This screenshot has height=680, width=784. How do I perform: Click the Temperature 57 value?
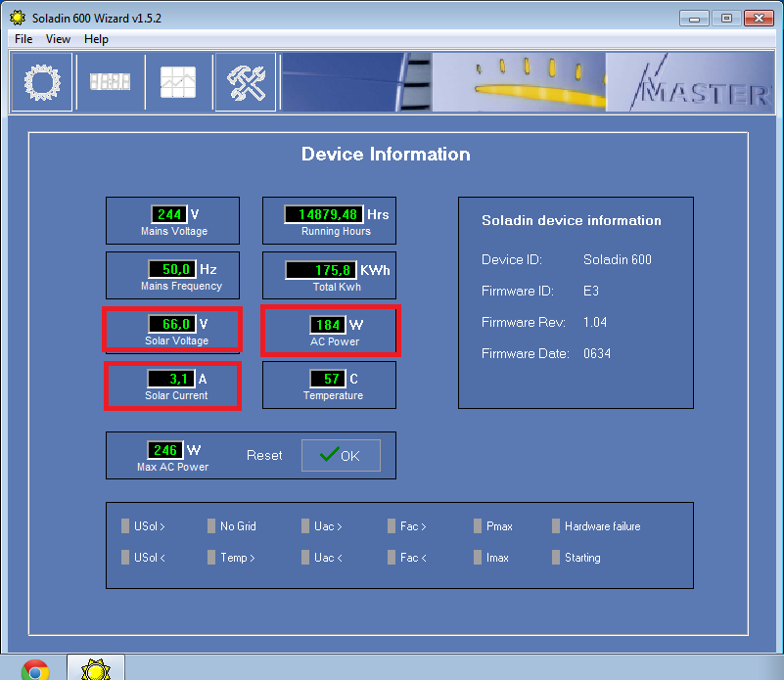328,379
